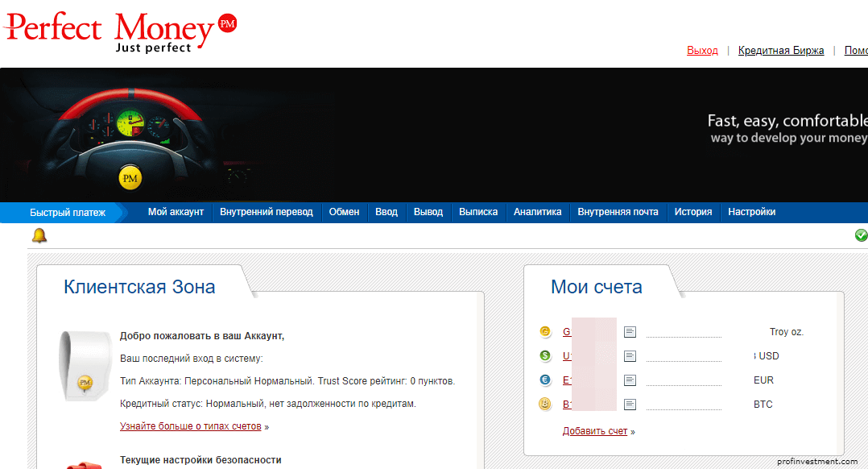Click the green checkmark status icon

pos(861,235)
